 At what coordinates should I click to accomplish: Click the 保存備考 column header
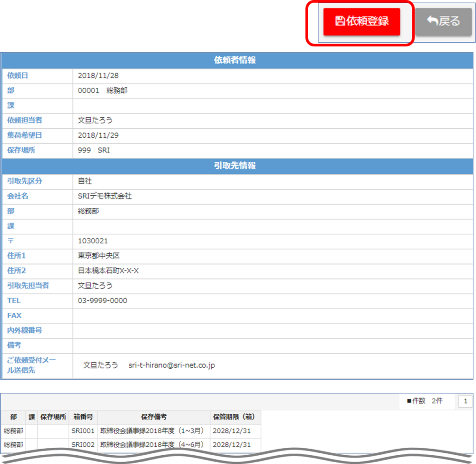pos(153,417)
